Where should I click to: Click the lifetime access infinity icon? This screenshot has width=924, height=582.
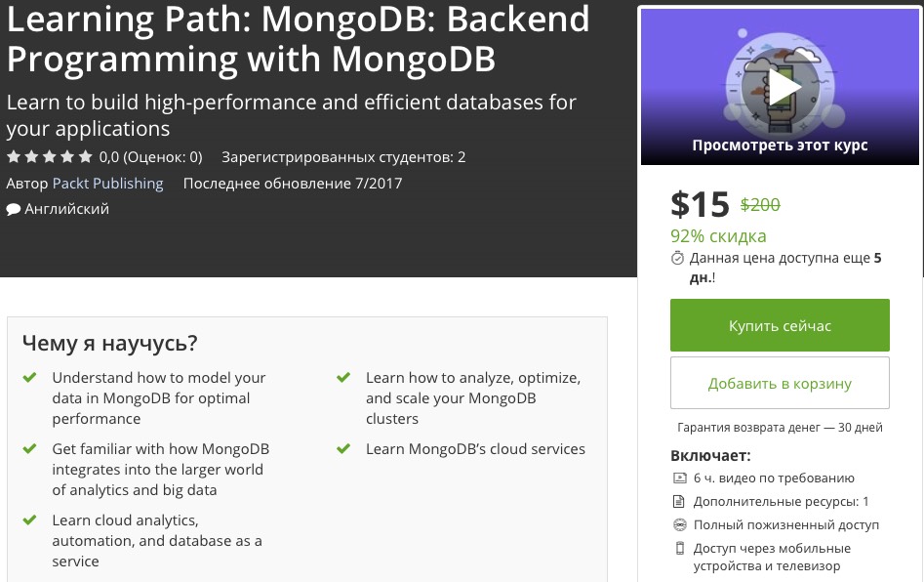(679, 525)
